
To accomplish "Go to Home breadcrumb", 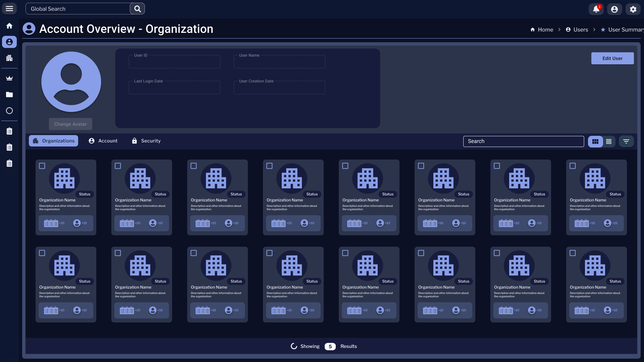I will click(542, 29).
